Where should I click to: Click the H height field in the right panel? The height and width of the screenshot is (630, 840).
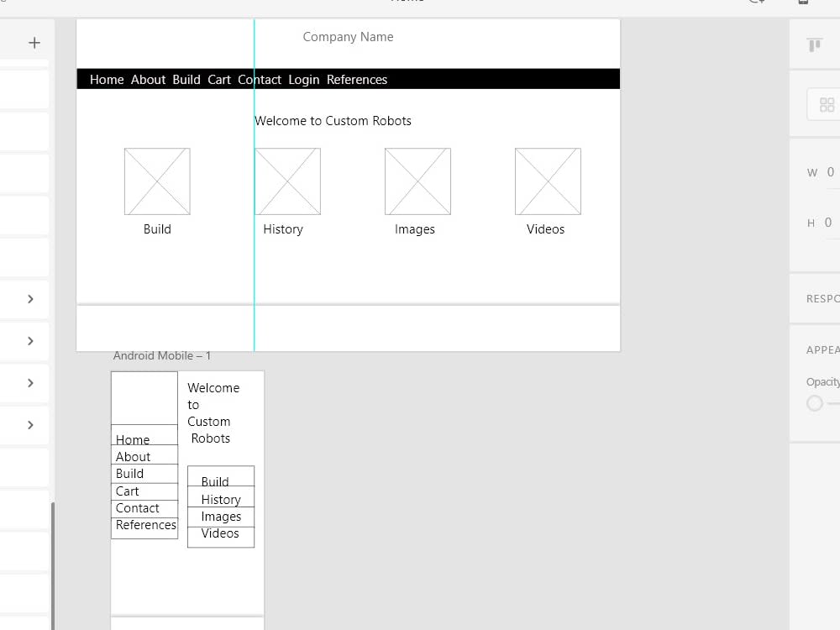click(829, 223)
